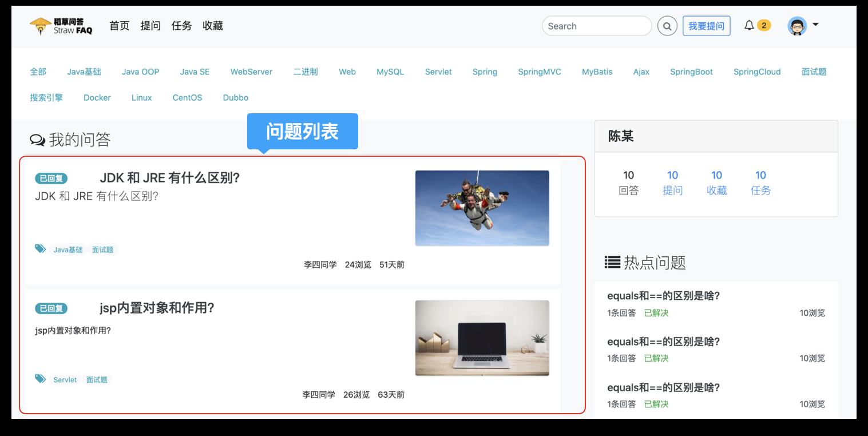Click the 10 回答 stat
The height and width of the screenshot is (436, 868).
(x=629, y=183)
